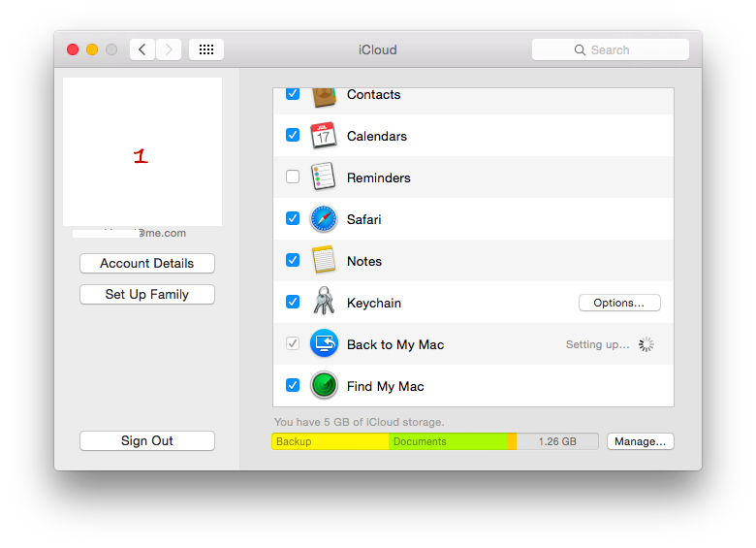The width and height of the screenshot is (756, 548).
Task: Click the Setting up… status text
Action: click(598, 344)
